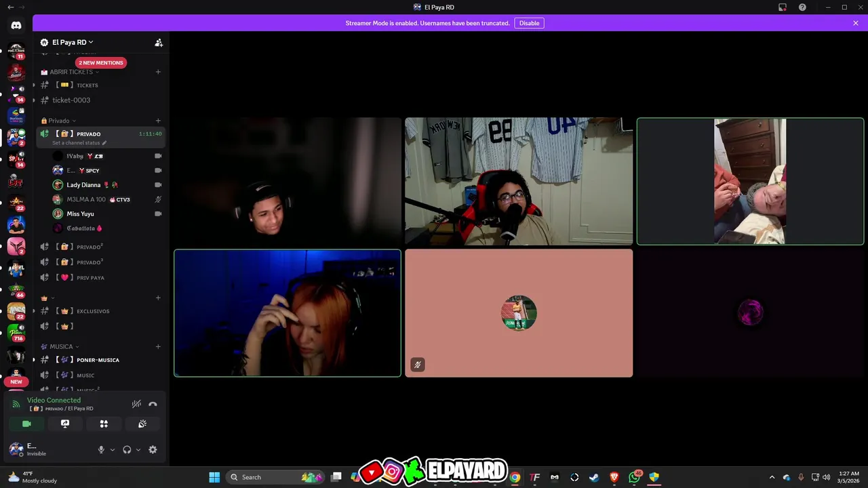
Task: Collapse the Privado category
Action: coord(58,121)
